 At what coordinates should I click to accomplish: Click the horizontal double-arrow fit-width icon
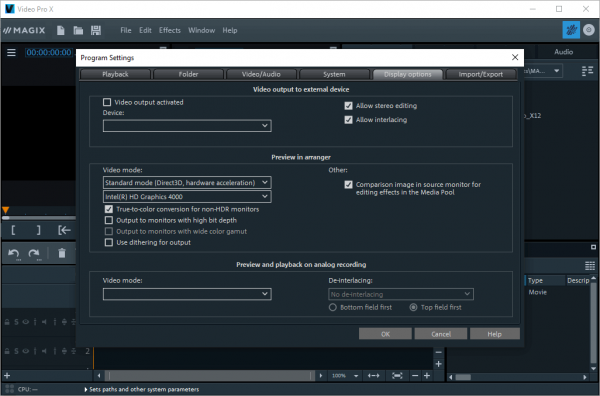tap(373, 376)
